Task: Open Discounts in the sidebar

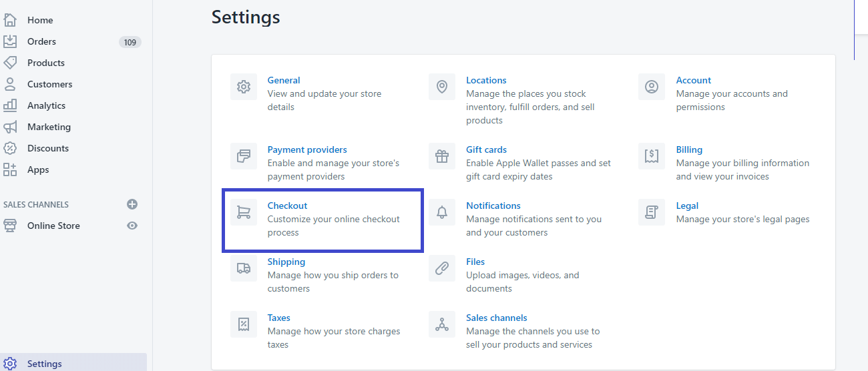Action: click(48, 148)
